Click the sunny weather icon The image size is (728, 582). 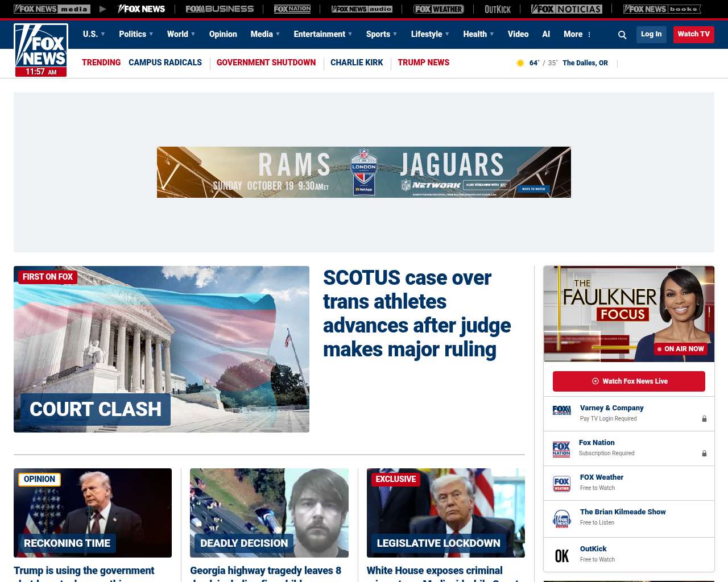coord(520,63)
